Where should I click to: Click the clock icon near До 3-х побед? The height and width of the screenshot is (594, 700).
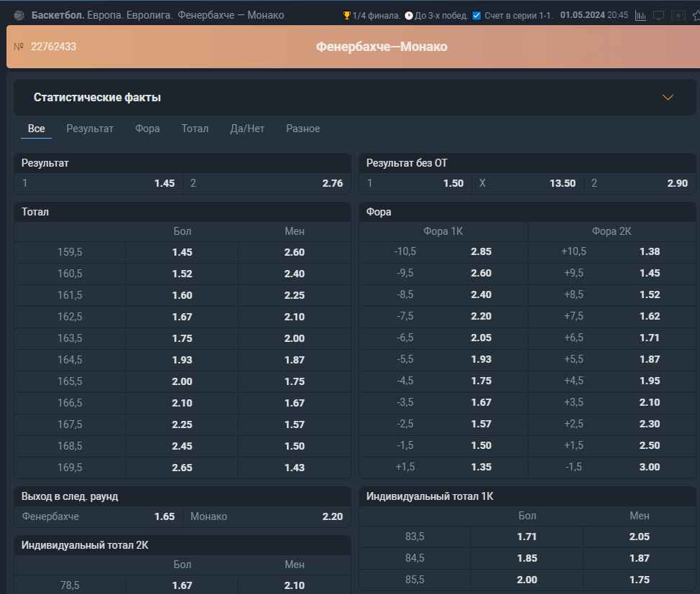pyautogui.click(x=408, y=16)
